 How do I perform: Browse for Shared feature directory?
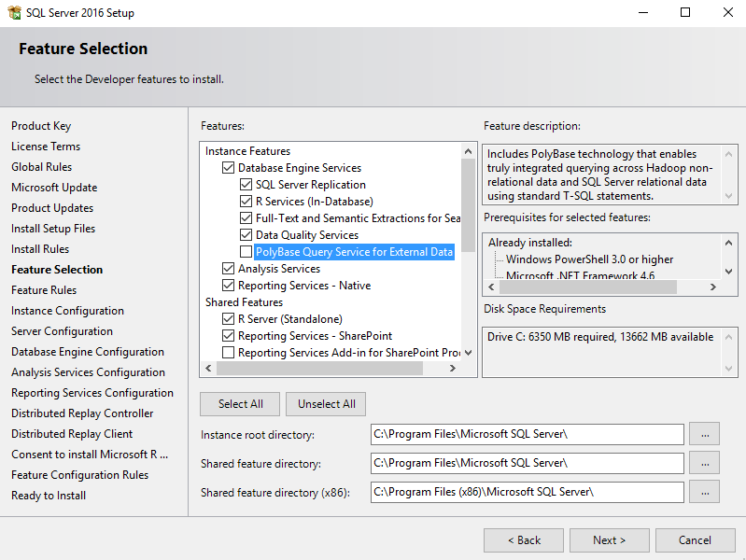pos(705,463)
